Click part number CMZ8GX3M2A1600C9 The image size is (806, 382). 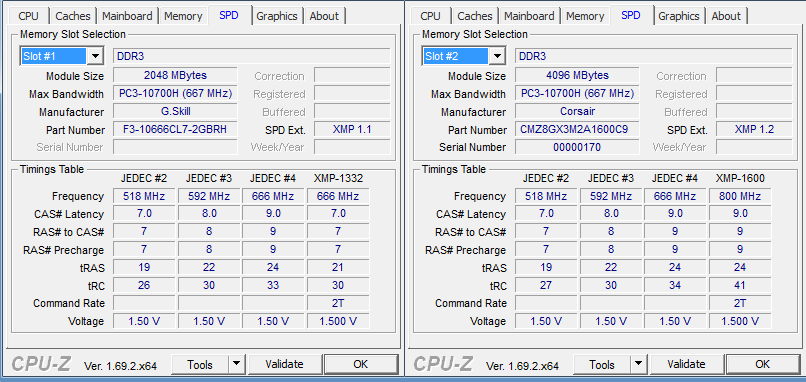577,130
